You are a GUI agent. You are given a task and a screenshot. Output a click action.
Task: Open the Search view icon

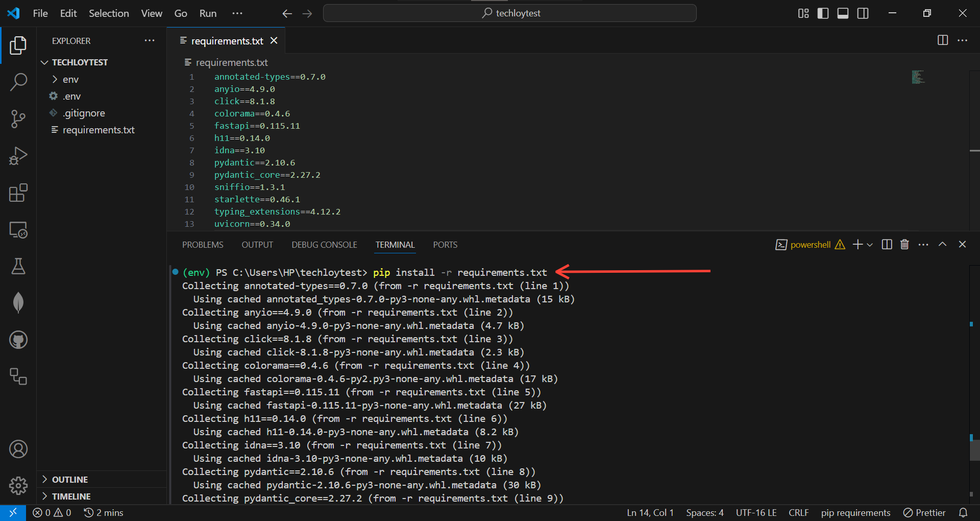[18, 82]
